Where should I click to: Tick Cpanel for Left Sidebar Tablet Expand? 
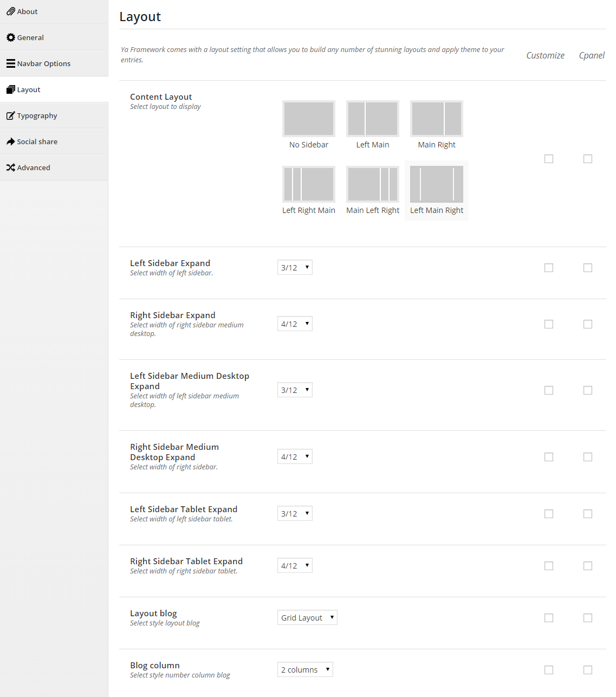[588, 514]
